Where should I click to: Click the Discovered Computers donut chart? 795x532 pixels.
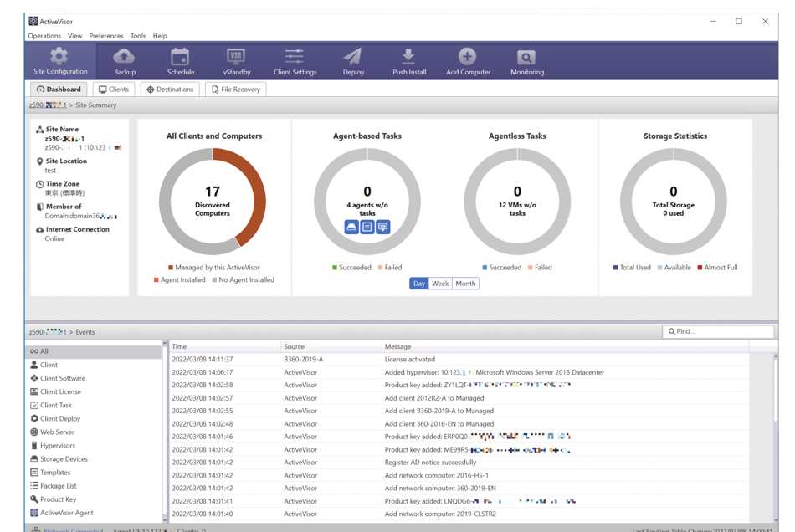pyautogui.click(x=213, y=201)
